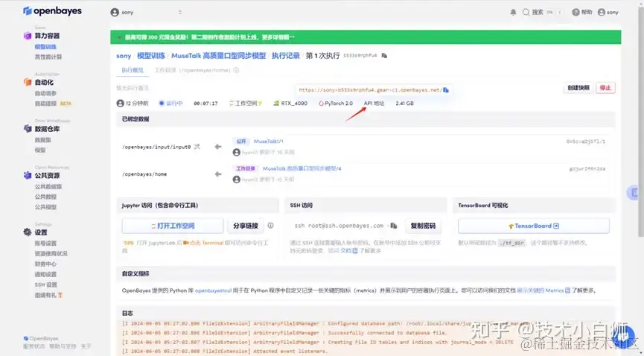Click the 分享链接 button
Screen dimensions: 644x356
246,226
